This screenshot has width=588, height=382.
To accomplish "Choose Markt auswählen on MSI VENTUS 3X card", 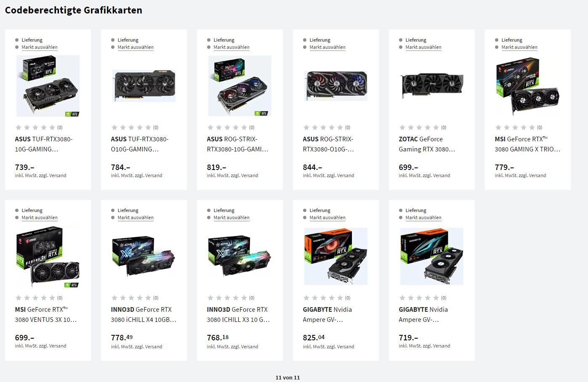I will [x=40, y=218].
